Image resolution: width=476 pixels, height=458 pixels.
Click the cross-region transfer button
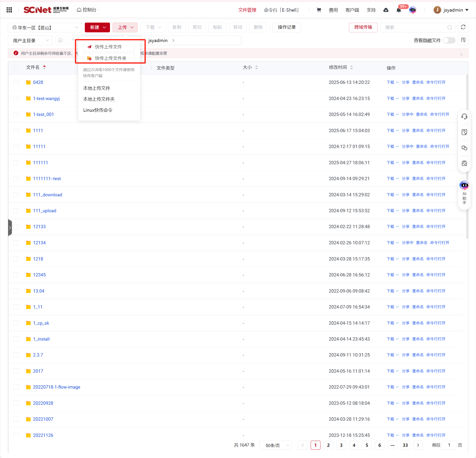pyautogui.click(x=363, y=27)
